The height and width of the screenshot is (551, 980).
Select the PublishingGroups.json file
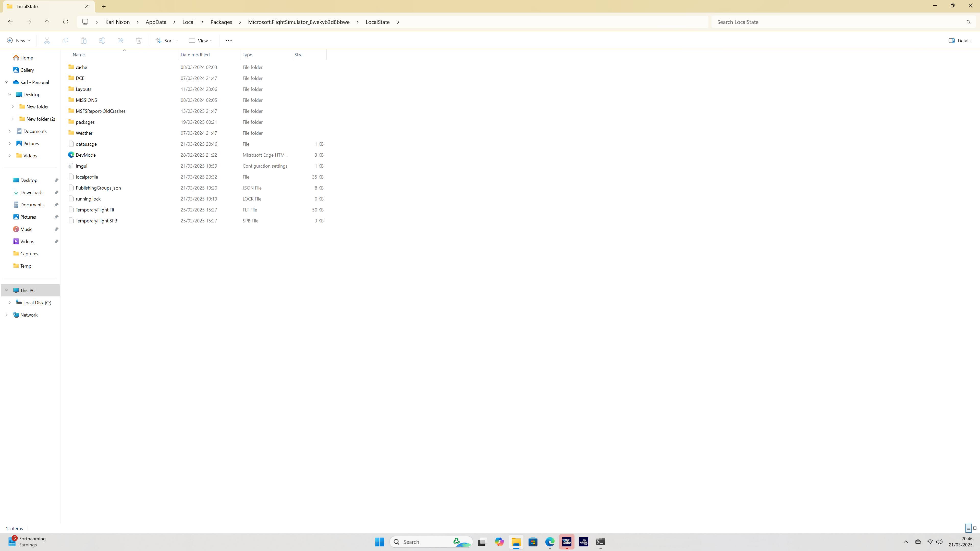98,188
